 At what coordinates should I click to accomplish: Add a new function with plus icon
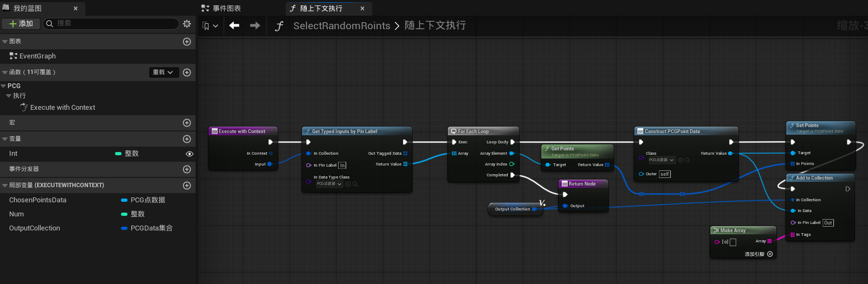187,72
